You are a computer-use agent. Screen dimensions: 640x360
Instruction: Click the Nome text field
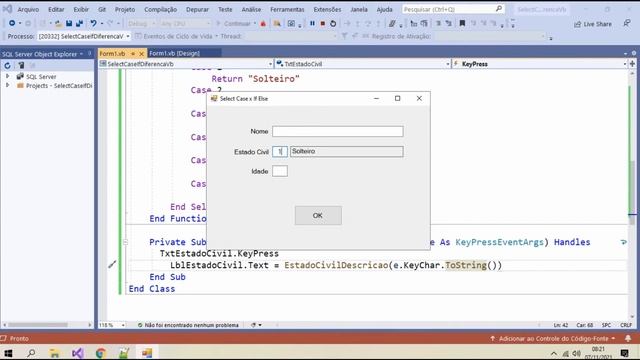(x=338, y=131)
